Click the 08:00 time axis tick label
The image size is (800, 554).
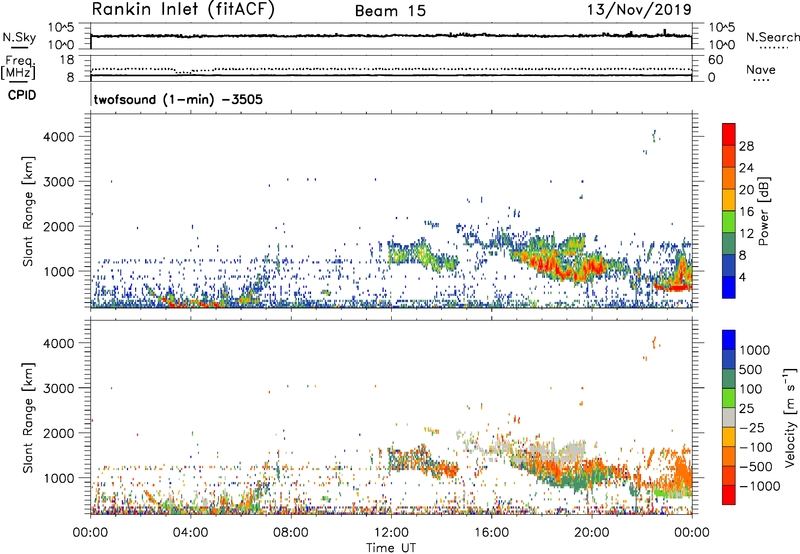(291, 533)
